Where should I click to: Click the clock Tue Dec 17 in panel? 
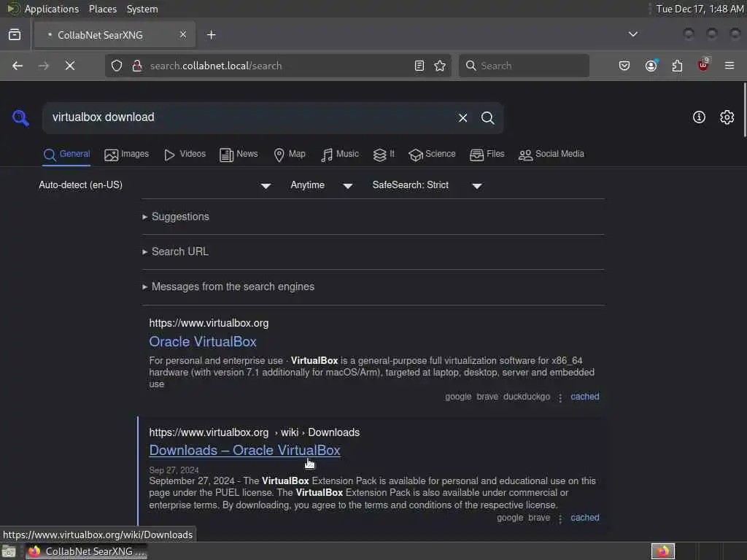[x=700, y=9]
